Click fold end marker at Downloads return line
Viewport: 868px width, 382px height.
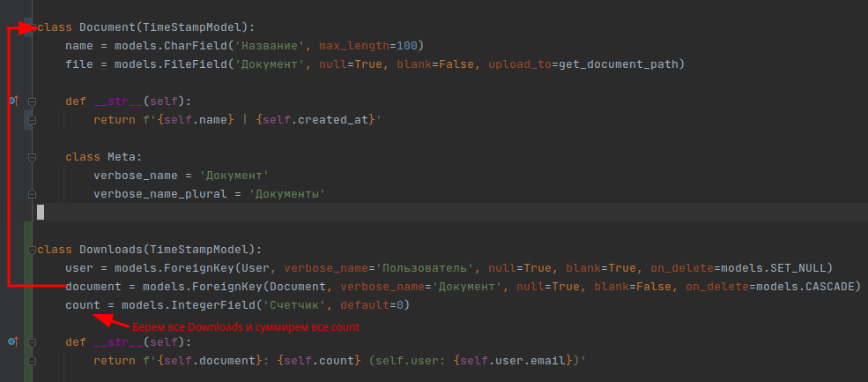tap(32, 360)
